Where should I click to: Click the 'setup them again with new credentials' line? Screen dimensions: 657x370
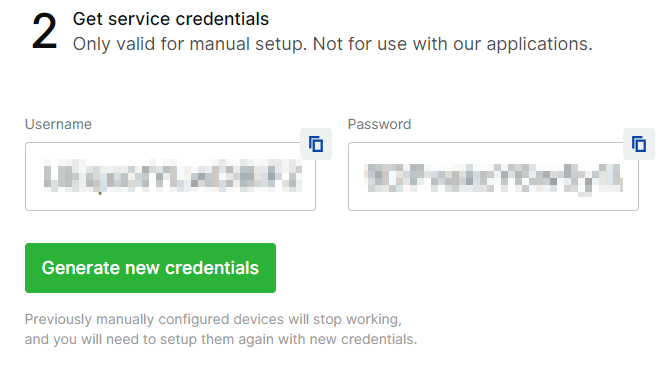[x=221, y=339]
